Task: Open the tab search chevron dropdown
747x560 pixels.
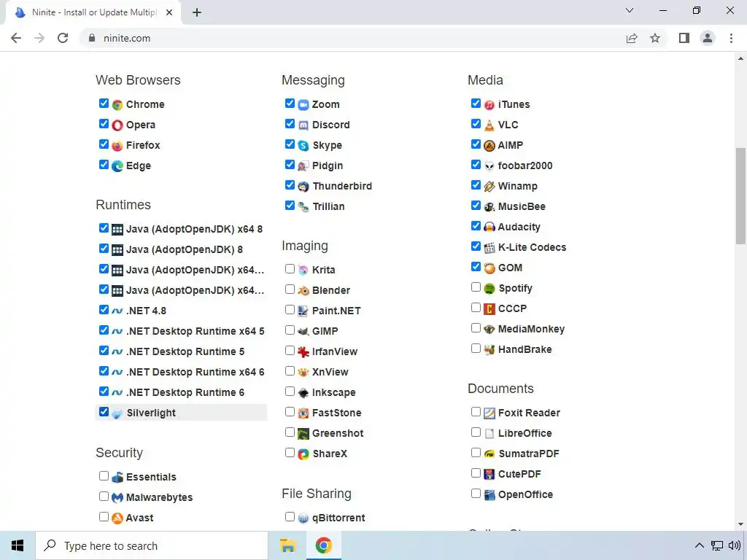Action: coord(630,10)
